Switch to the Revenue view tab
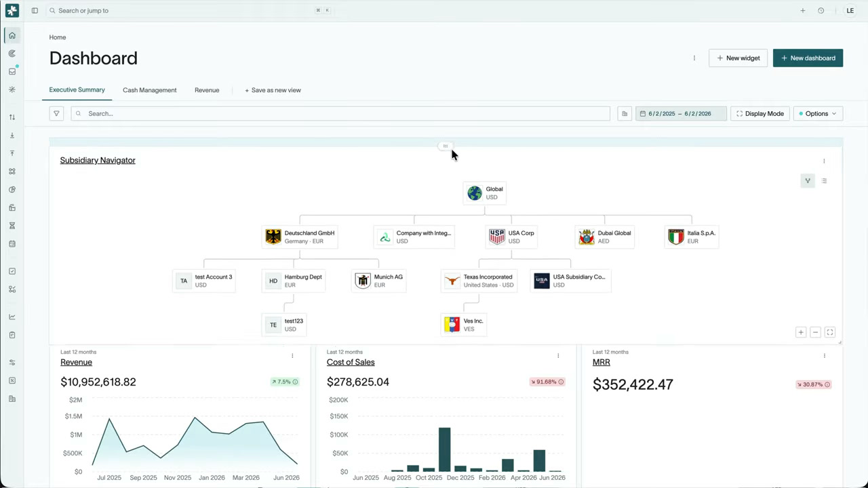This screenshot has width=868, height=488. click(207, 90)
